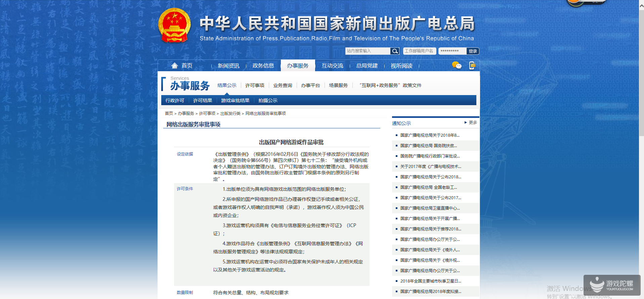Viewport: 644px width, 299px height.
Task: Click breadcrumb 出版发行类 link
Action: 230,114
